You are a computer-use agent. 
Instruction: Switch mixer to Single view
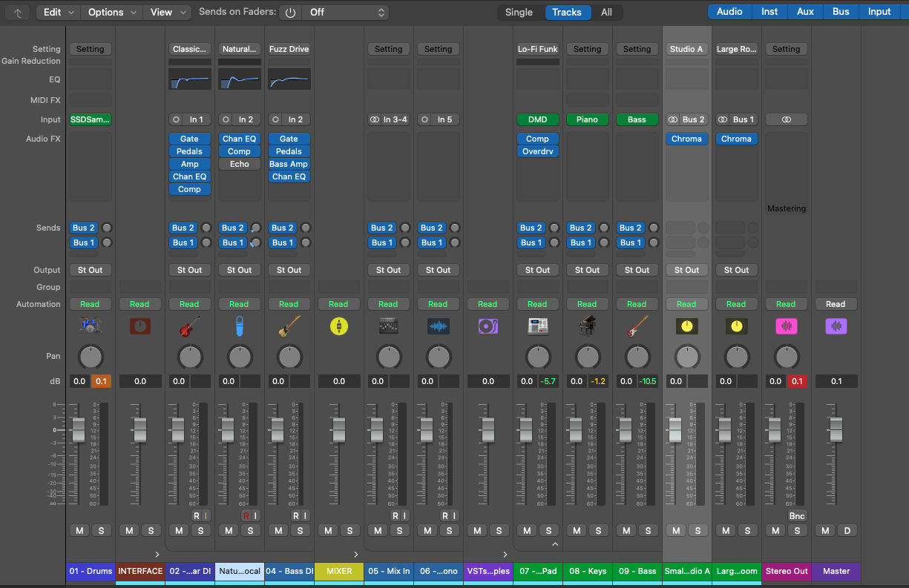(519, 12)
